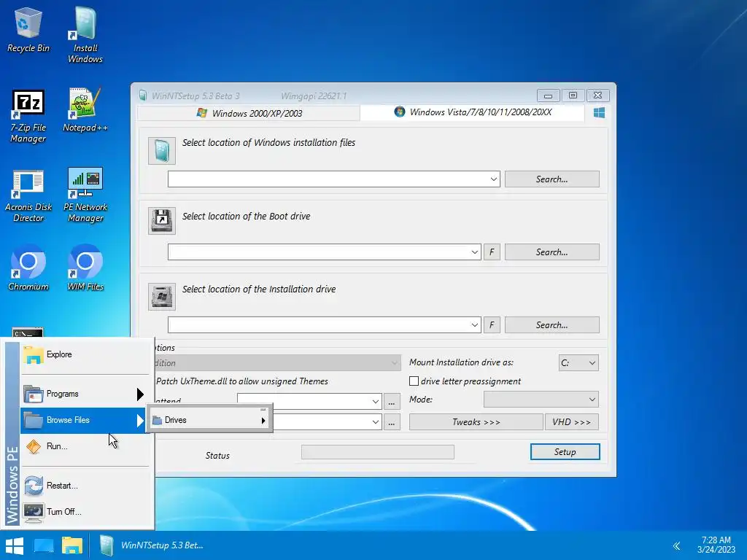Click the Restart... menu icon
The image size is (747, 560).
[x=34, y=486]
